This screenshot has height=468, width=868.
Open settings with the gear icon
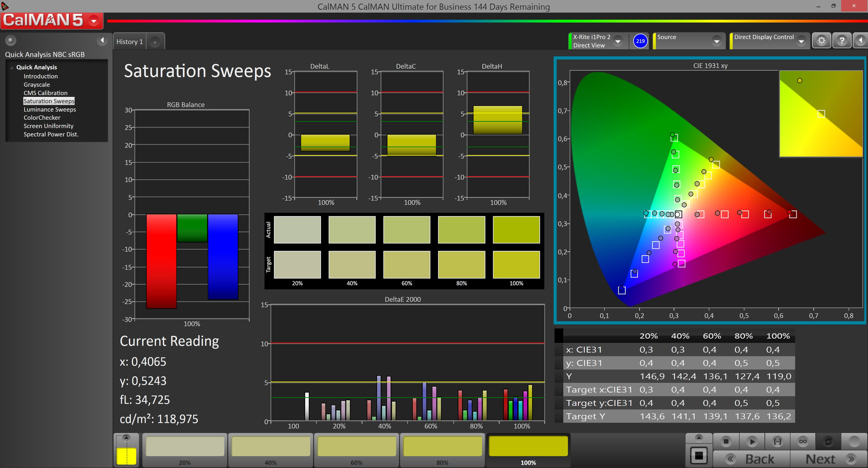point(821,41)
